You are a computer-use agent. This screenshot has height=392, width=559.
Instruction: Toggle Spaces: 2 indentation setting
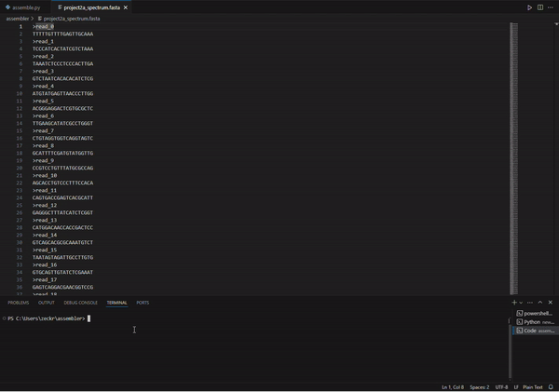pyautogui.click(x=479, y=386)
